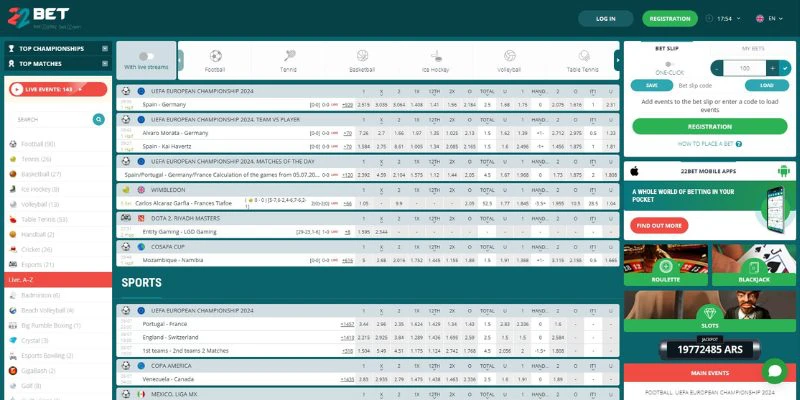The height and width of the screenshot is (400, 800).
Task: Select Esports (21) in the sidebar
Action: [58, 265]
